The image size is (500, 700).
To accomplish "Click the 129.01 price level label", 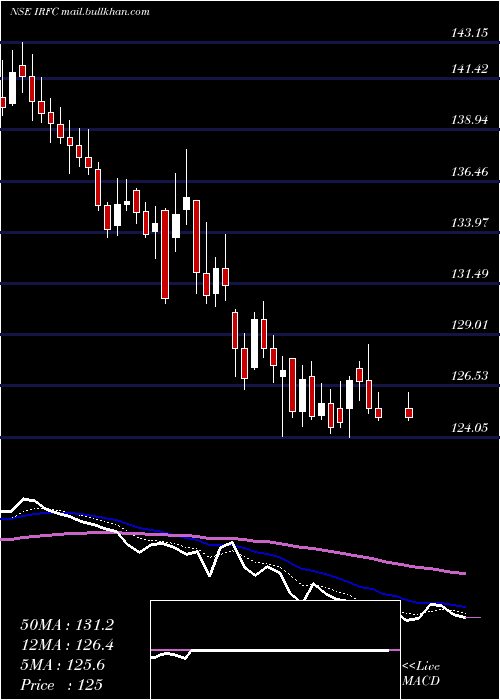I will 469,325.
